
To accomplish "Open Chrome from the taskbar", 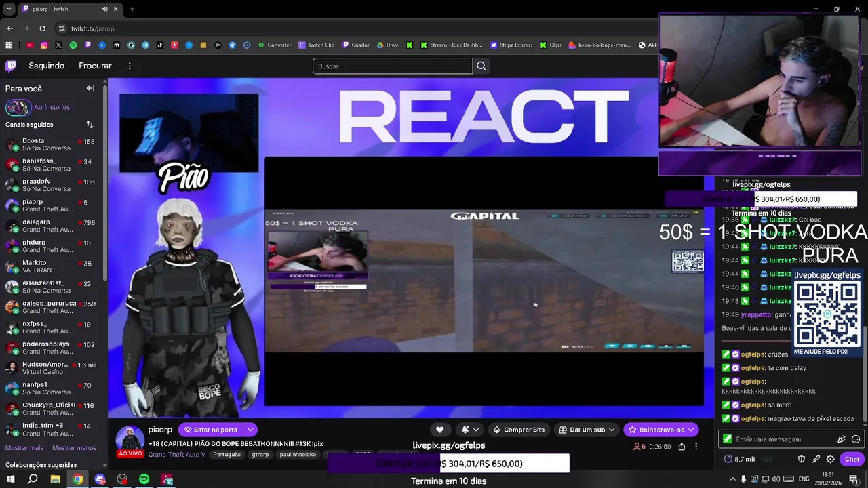I will coord(78,480).
